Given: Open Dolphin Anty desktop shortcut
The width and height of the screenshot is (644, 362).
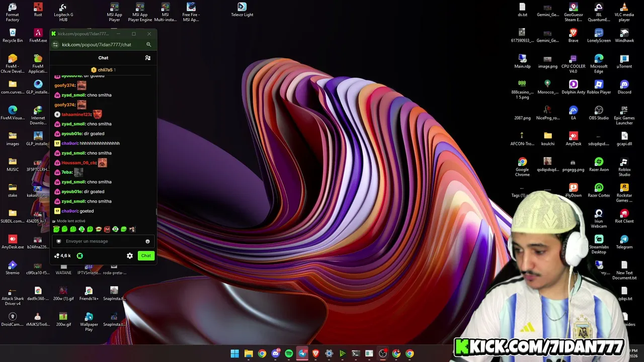Looking at the screenshot, I should point(573,87).
